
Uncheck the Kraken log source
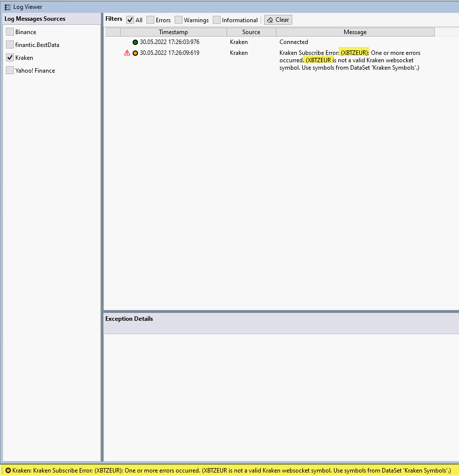pyautogui.click(x=10, y=57)
